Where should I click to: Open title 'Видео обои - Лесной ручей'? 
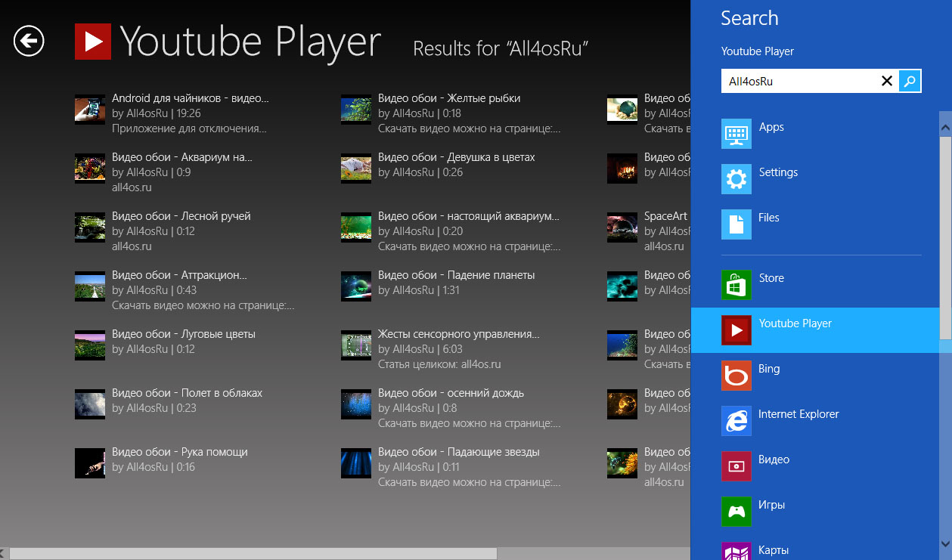181,216
